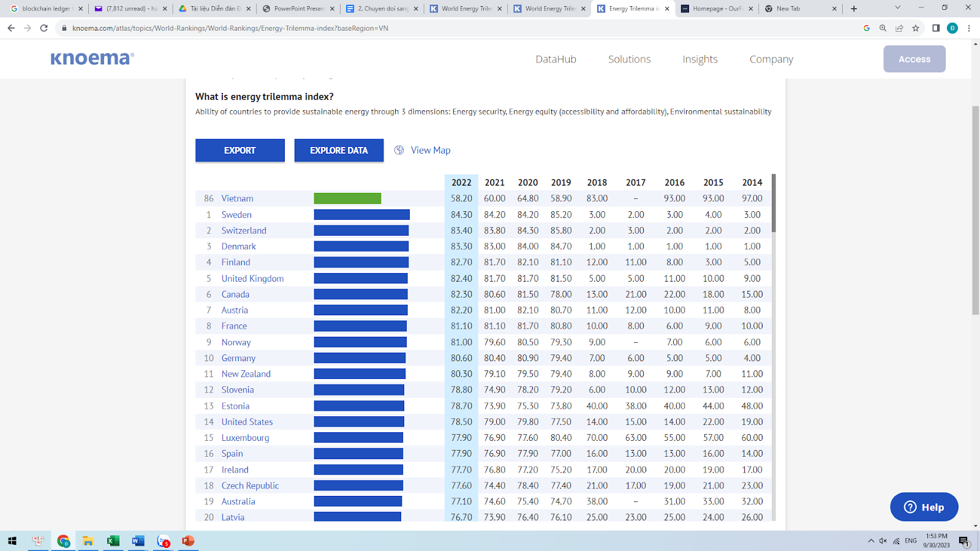Close the blockchain ledger tab
980x551 pixels.
80,9
